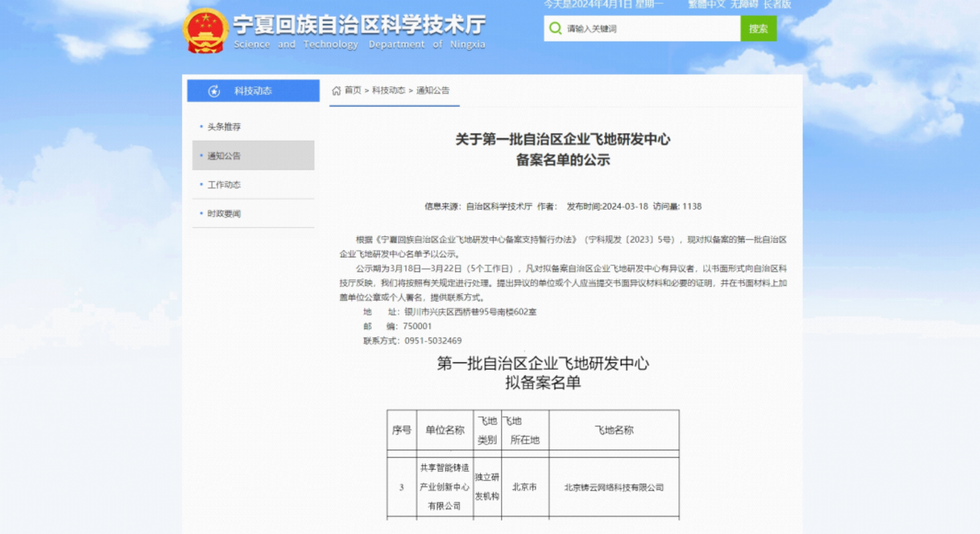Click the green 搜索 search button

(758, 29)
